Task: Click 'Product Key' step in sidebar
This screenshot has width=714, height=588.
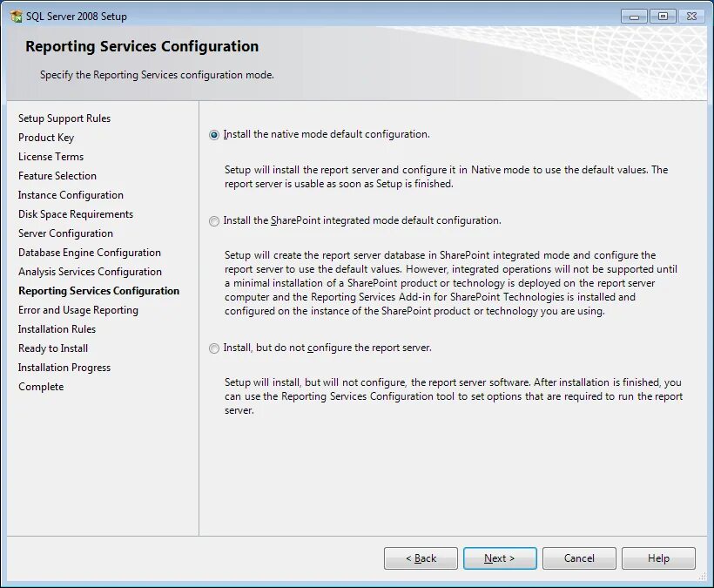Action: coord(46,138)
